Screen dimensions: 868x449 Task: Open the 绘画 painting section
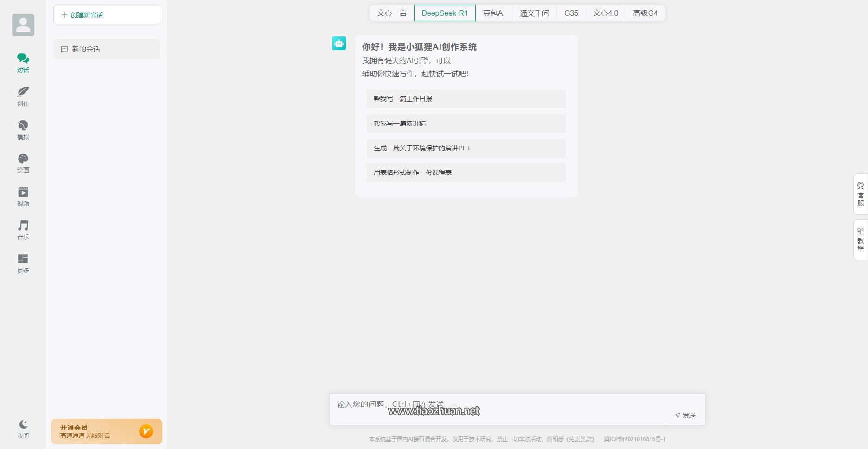tap(23, 163)
